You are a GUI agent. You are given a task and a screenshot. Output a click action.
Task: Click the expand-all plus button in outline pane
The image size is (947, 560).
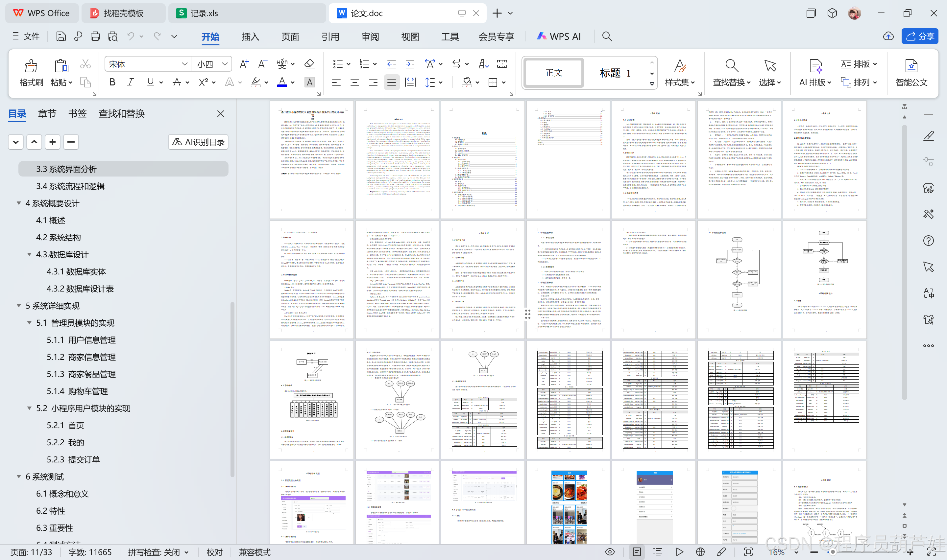[53, 142]
